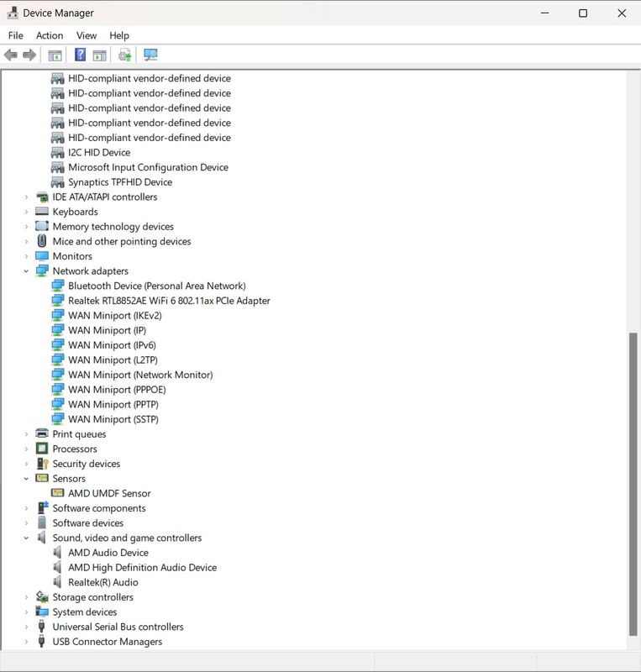The height and width of the screenshot is (672, 641).
Task: Collapse the Network adapters category
Action: [26, 270]
